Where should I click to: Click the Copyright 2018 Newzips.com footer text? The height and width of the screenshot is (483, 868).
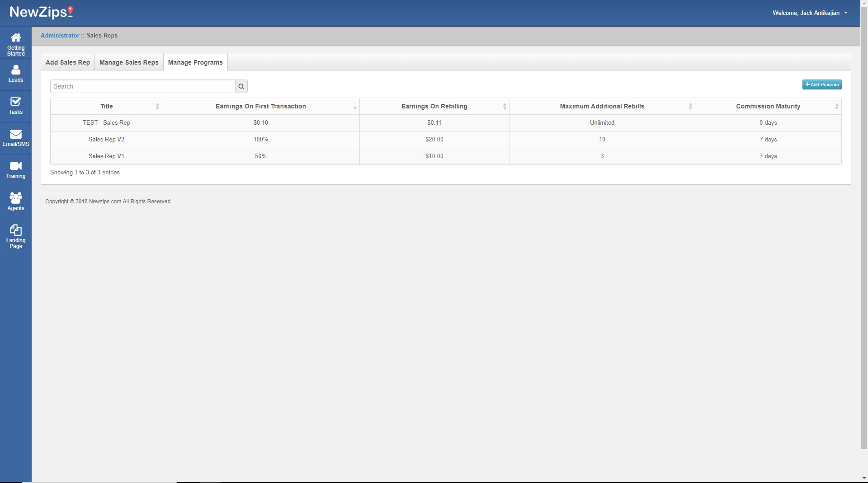pyautogui.click(x=108, y=202)
